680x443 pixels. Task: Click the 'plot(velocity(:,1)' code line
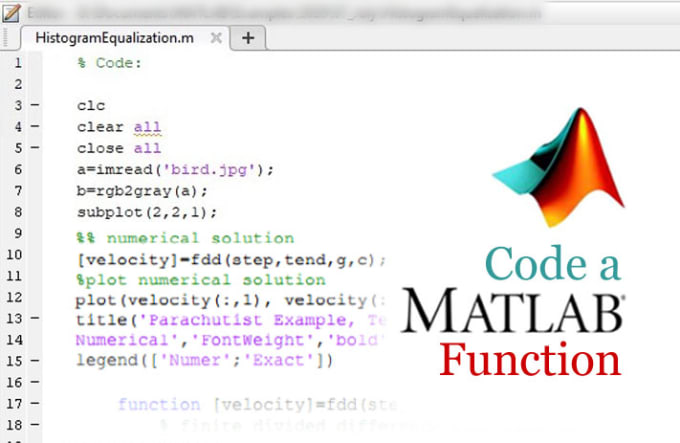[x=231, y=300]
